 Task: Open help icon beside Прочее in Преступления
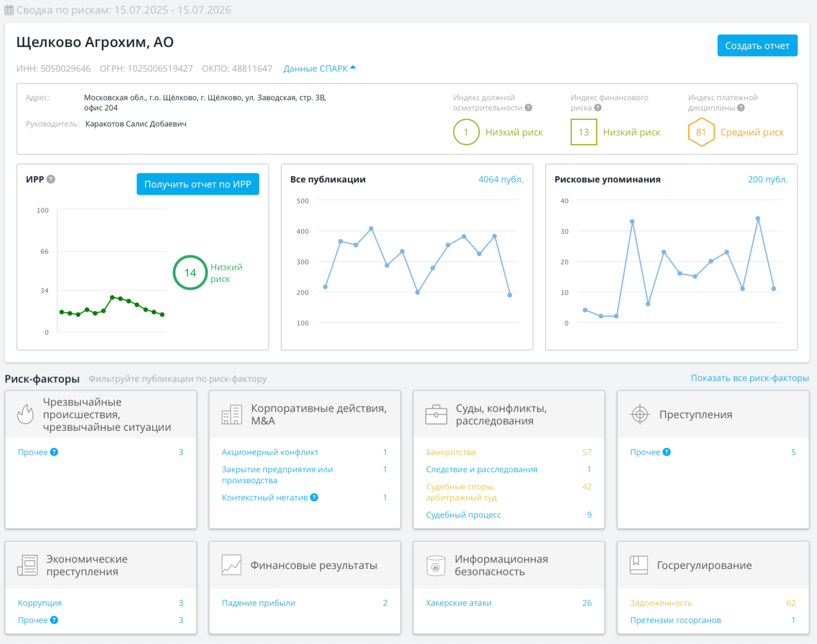click(x=667, y=452)
